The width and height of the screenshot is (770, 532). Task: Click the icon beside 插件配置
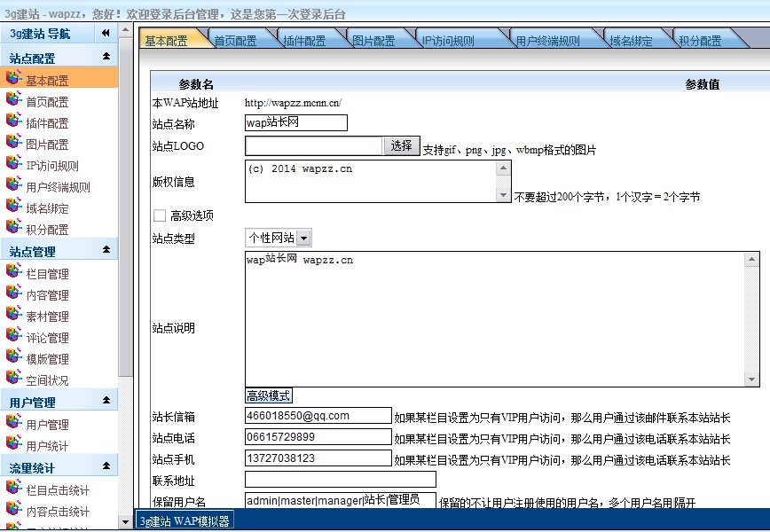13,122
